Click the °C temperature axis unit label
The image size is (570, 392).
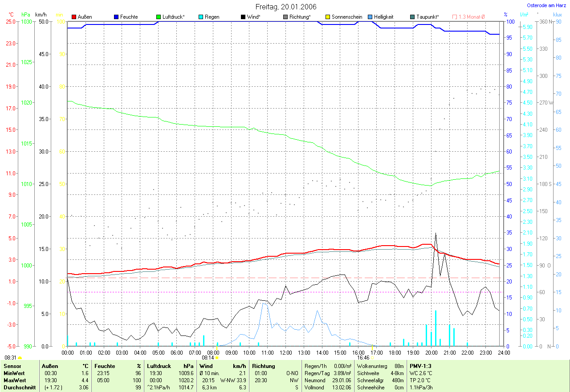[x=11, y=15]
